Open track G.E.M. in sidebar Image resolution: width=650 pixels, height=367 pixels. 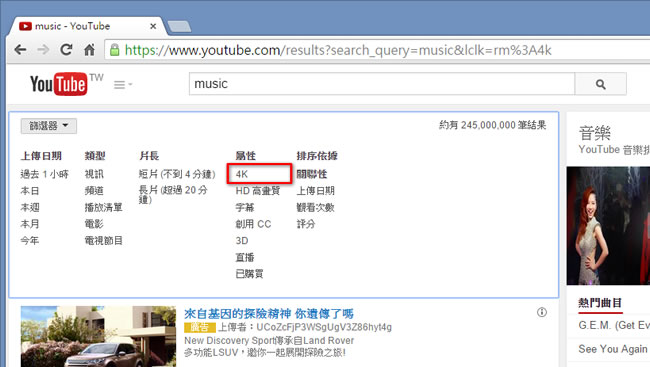coord(614,326)
